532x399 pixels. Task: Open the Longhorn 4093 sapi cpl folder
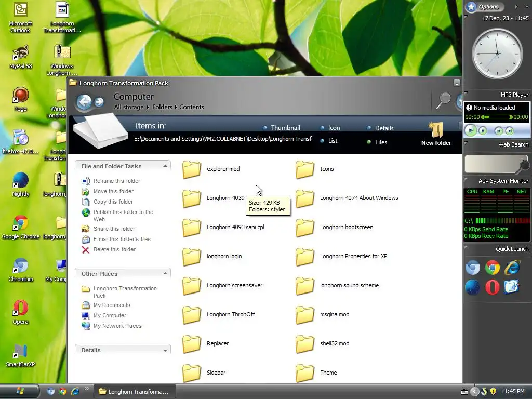click(x=223, y=228)
